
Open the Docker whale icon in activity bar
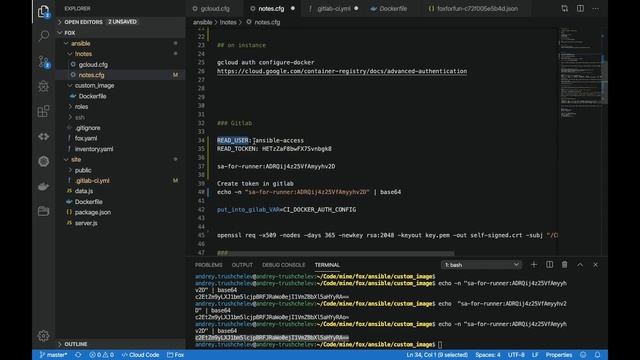click(x=43, y=187)
